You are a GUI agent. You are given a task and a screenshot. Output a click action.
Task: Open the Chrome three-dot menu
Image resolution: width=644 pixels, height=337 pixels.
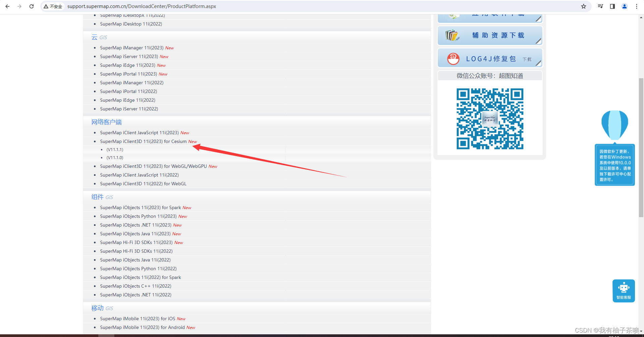[637, 6]
